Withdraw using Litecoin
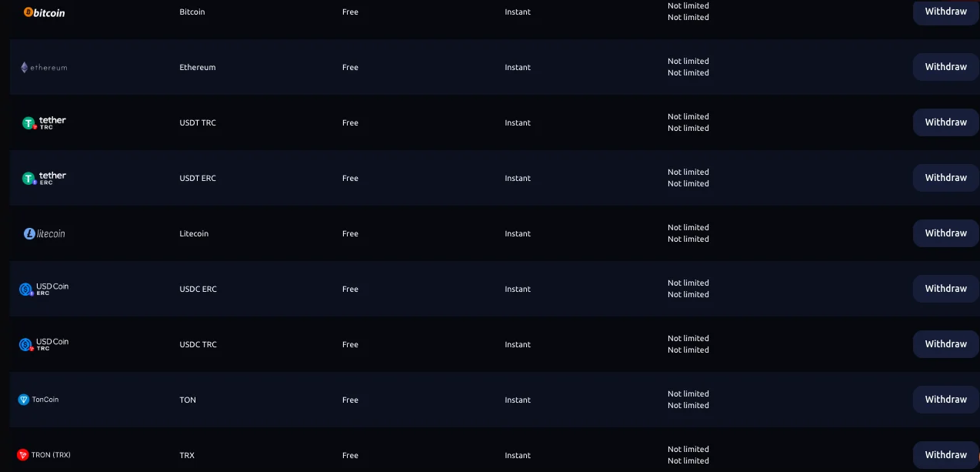980x472 pixels. pos(945,233)
